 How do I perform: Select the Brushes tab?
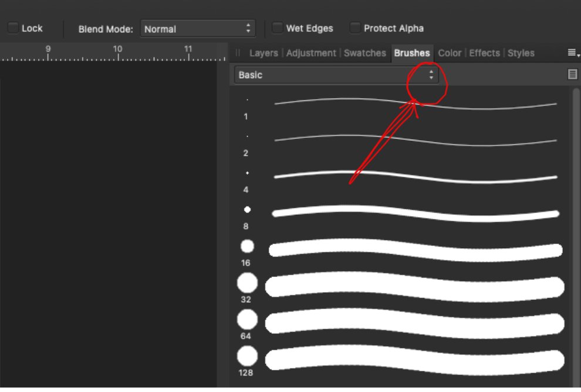412,53
